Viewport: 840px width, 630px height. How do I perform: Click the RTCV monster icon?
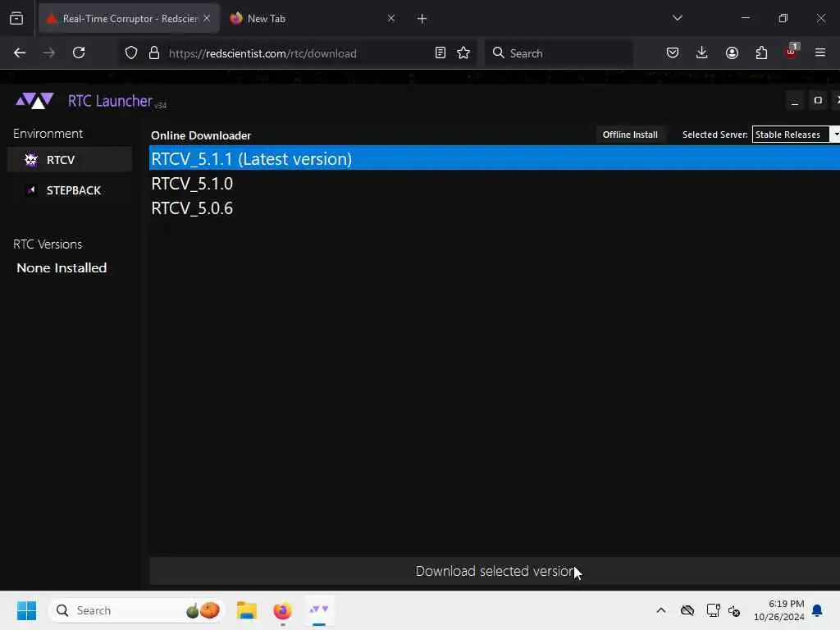coord(31,160)
